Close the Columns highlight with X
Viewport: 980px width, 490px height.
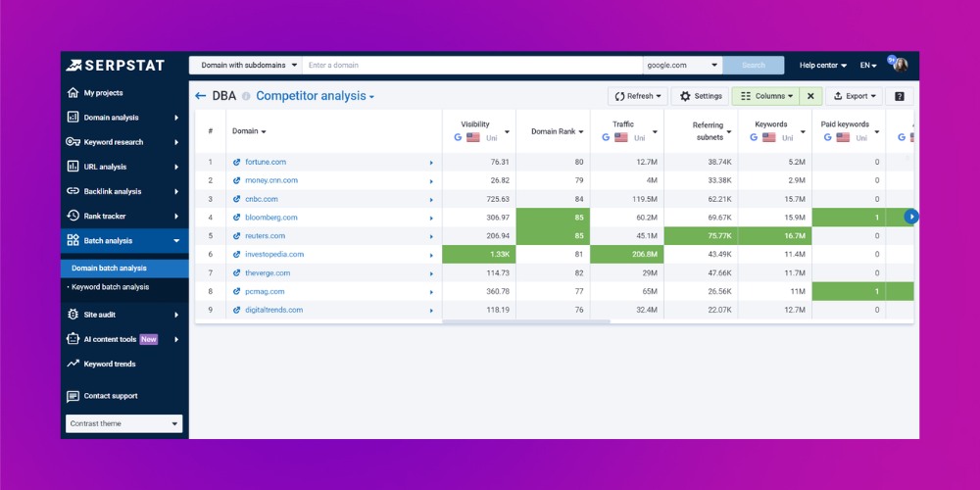(810, 96)
